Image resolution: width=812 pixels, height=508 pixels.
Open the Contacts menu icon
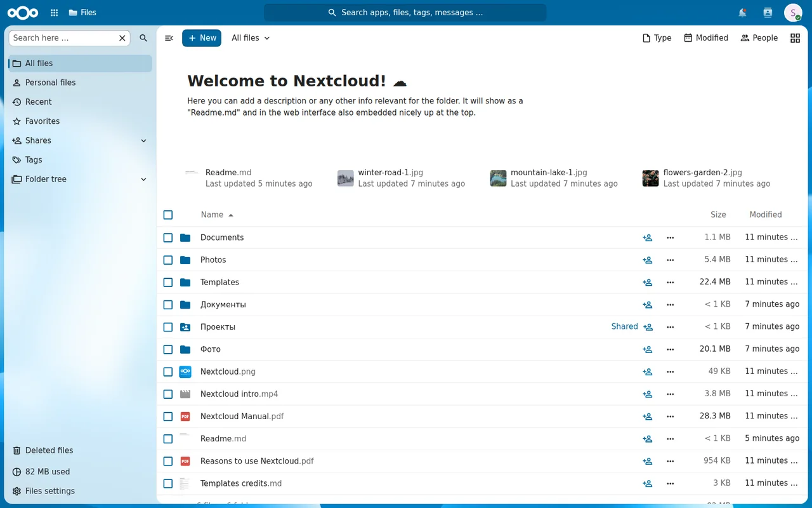[x=768, y=12]
